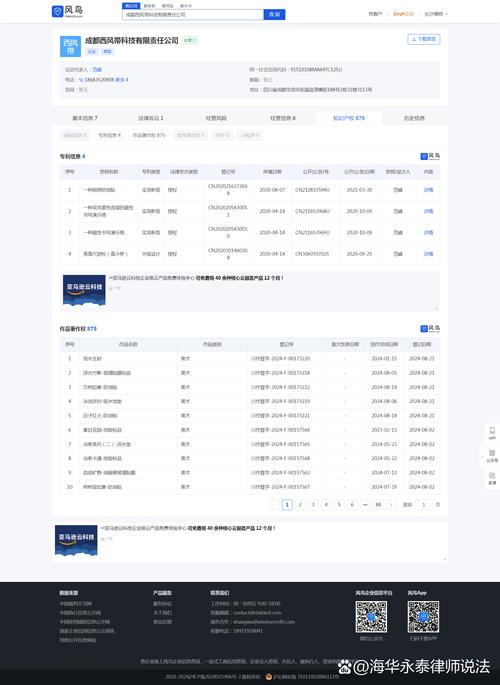
Task: Jump to last page 88
Action: pos(378,505)
